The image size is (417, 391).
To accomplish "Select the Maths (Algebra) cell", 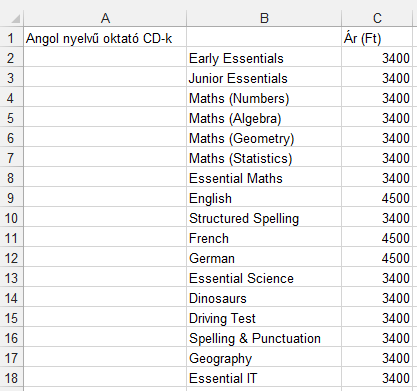I will click(x=264, y=118).
